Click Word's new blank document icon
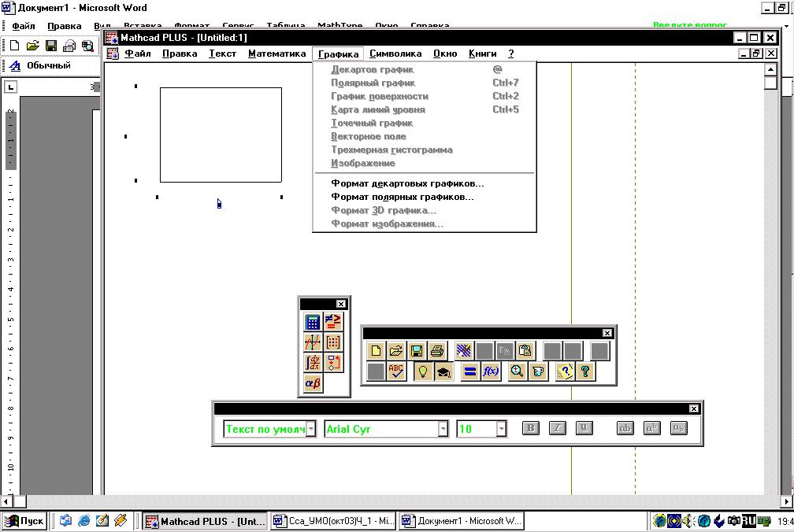The height and width of the screenshot is (532, 794). [15, 46]
